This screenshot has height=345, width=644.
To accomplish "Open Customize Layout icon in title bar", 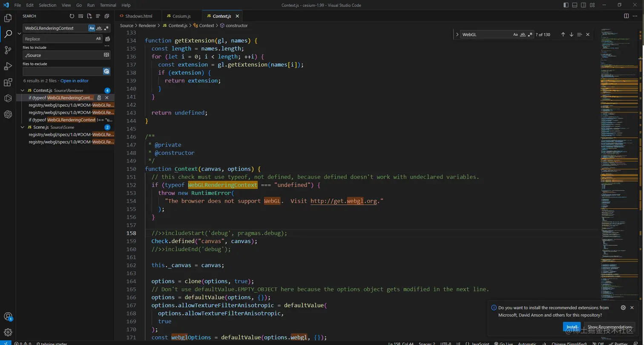I will (592, 5).
